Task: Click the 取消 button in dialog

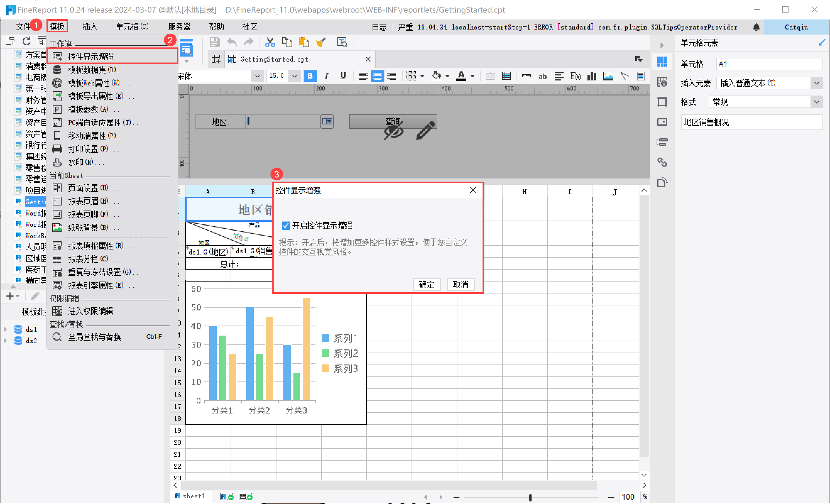Action: pyautogui.click(x=461, y=284)
